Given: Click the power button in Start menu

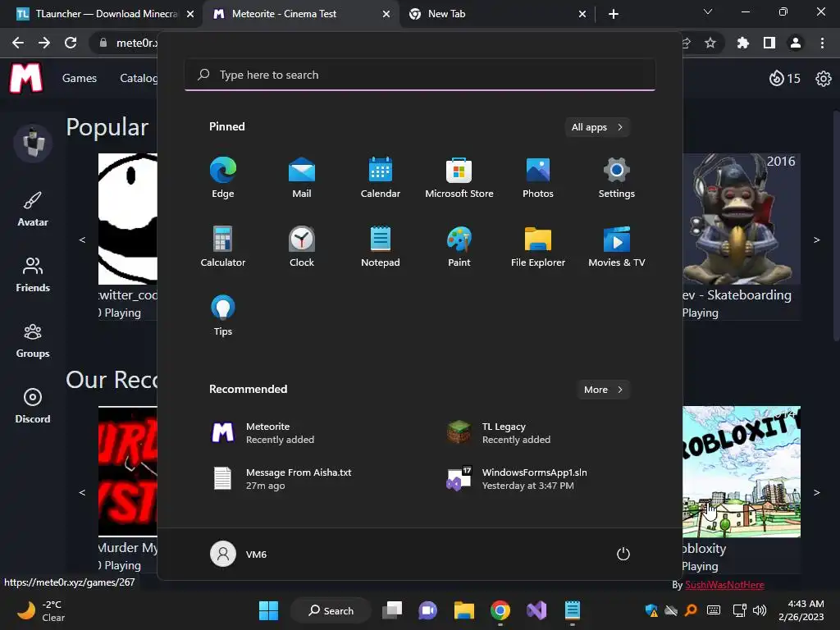Looking at the screenshot, I should pyautogui.click(x=623, y=554).
